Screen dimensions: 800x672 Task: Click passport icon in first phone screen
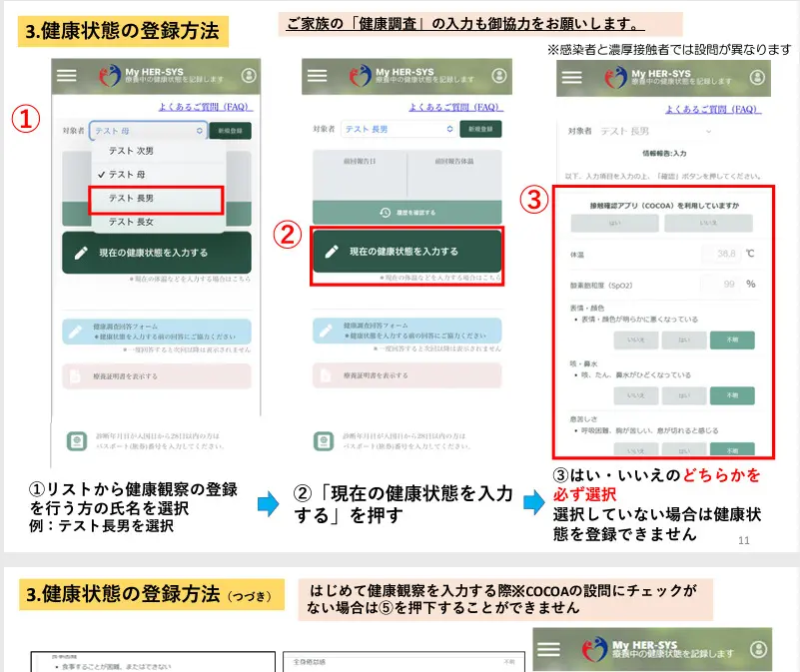(75, 439)
